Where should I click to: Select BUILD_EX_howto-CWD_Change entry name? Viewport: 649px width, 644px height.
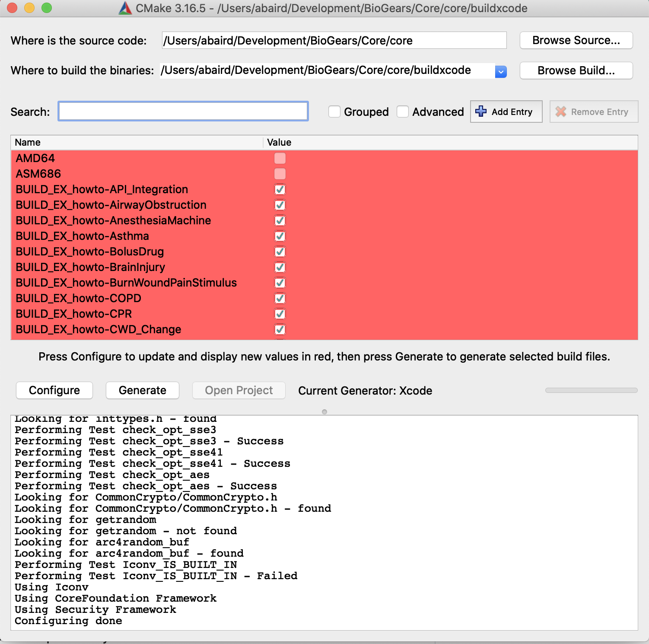pyautogui.click(x=99, y=329)
